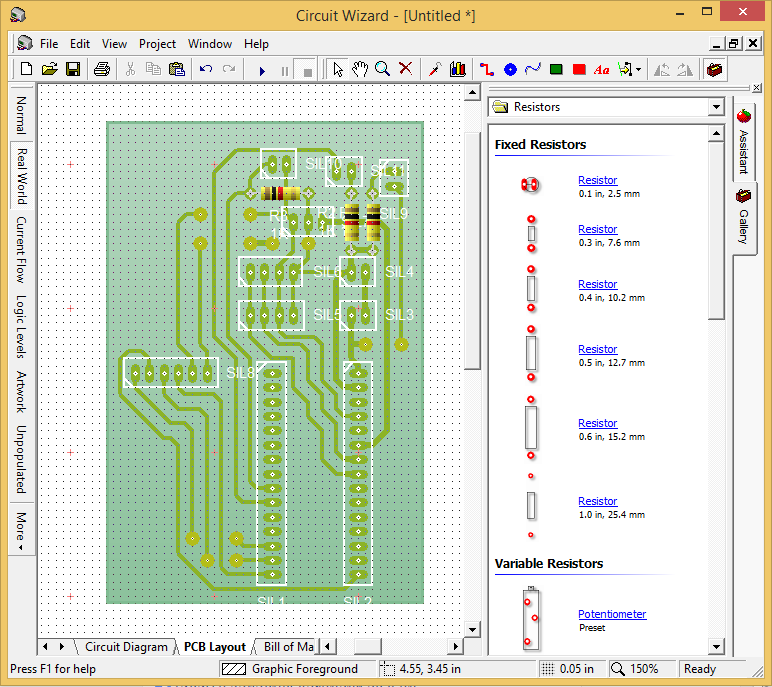772x687 pixels.
Task: Click the sheet tabs scroll-left arrow
Action: click(46, 646)
